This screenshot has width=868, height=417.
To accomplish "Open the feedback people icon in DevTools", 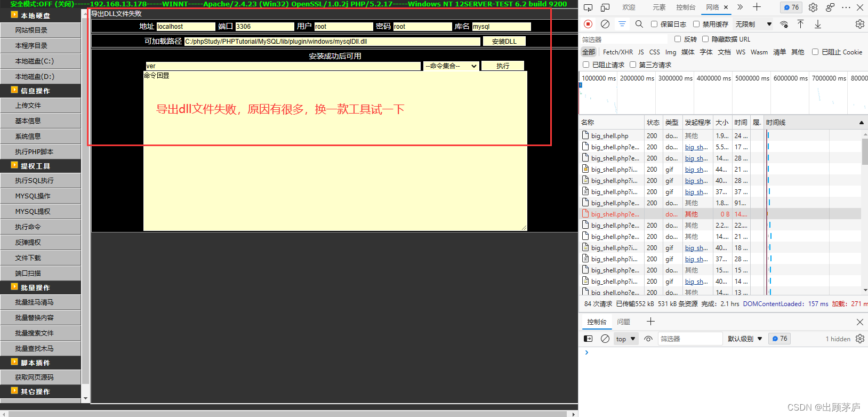I will (830, 7).
